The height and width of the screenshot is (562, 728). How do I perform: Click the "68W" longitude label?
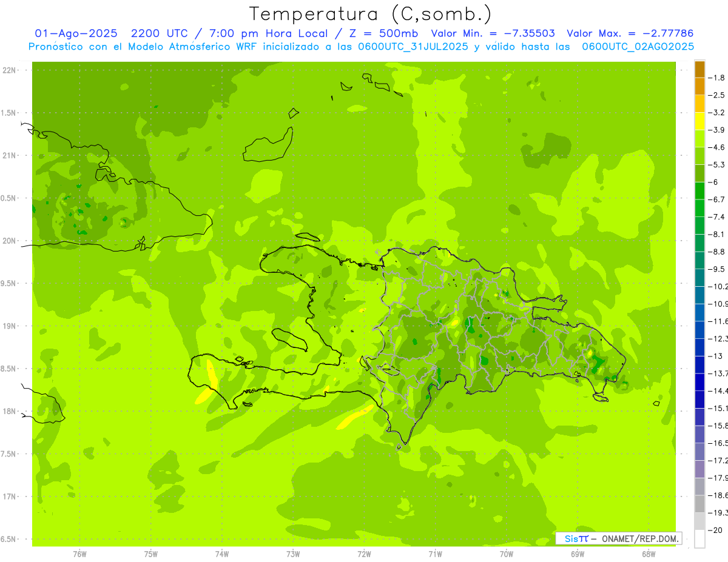coord(649,554)
